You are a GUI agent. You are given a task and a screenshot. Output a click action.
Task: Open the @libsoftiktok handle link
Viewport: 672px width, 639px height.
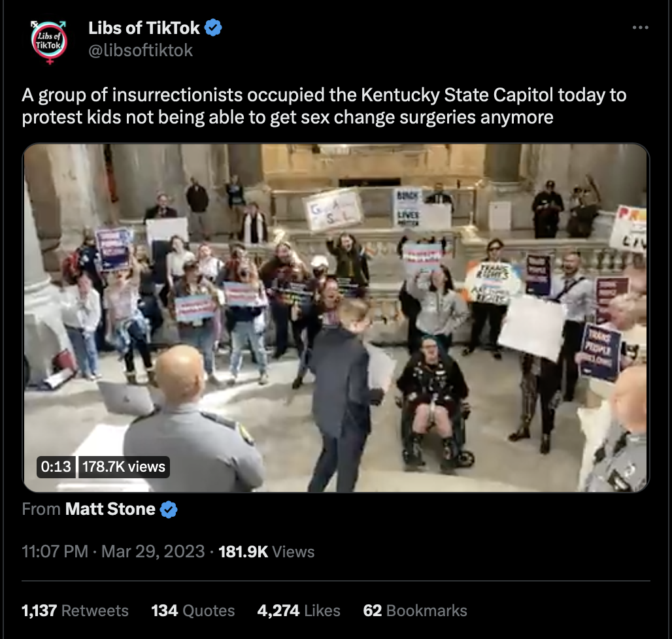pos(141,50)
